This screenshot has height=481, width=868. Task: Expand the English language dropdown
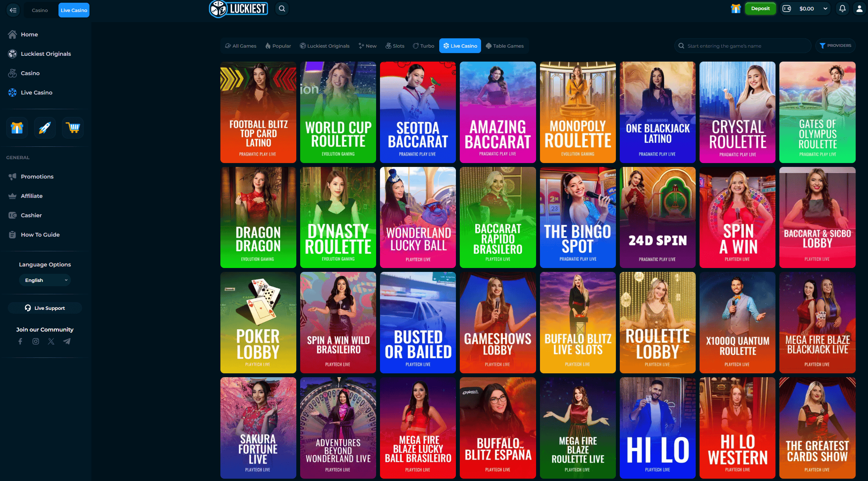[45, 280]
